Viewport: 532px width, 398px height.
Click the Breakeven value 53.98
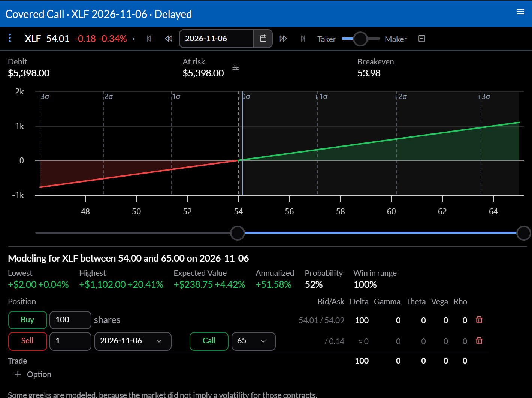369,73
